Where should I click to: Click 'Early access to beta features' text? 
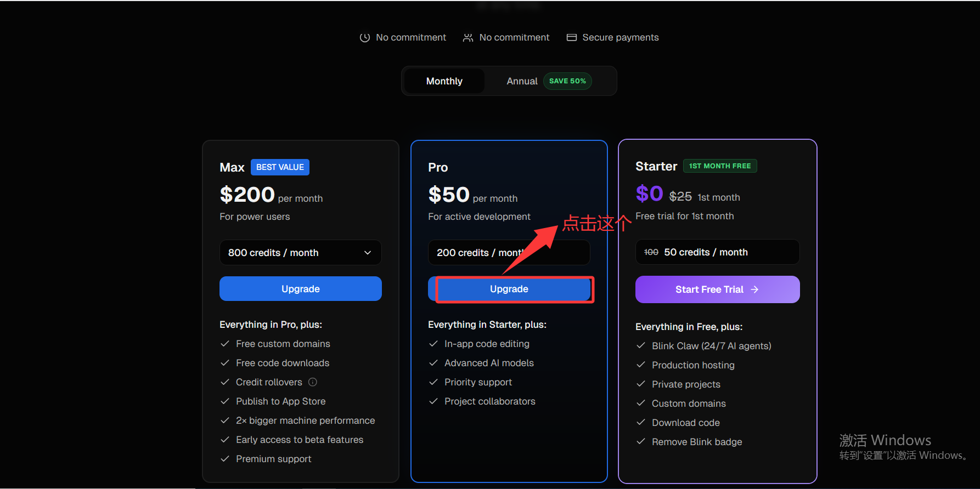tap(300, 440)
